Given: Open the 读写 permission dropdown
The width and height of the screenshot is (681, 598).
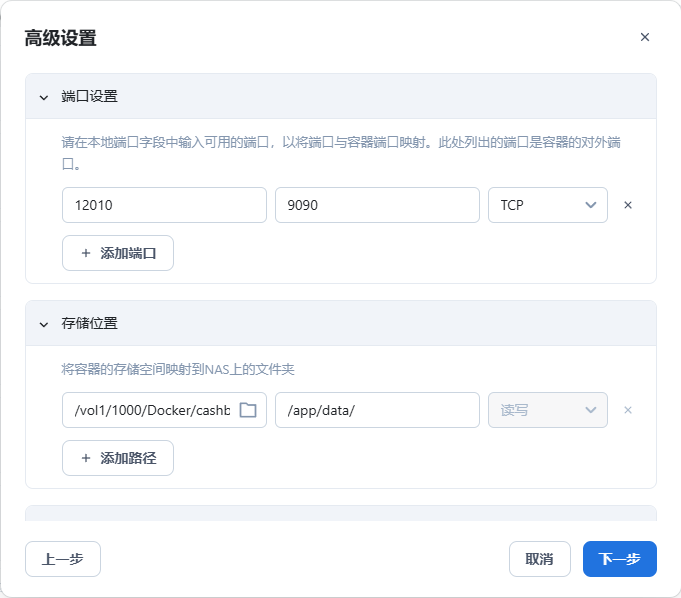Looking at the screenshot, I should (548, 410).
